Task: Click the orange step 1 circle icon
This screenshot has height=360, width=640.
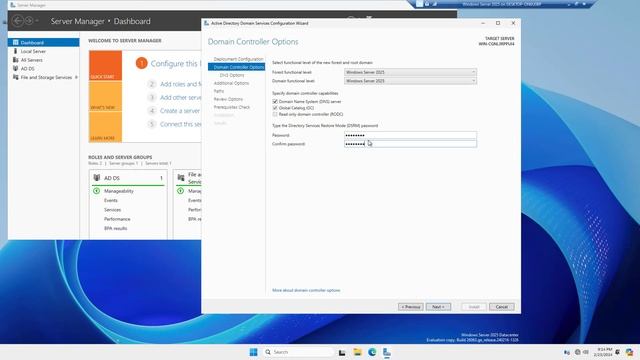Action: pyautogui.click(x=141, y=63)
